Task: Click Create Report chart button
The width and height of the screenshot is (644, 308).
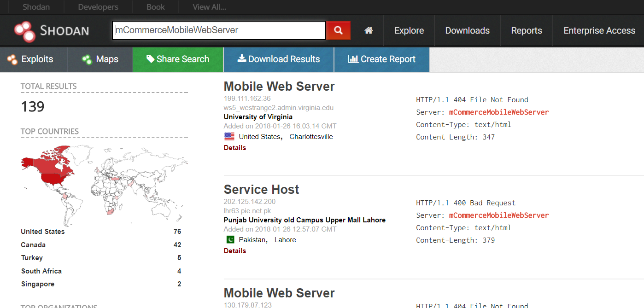Action: (x=381, y=59)
